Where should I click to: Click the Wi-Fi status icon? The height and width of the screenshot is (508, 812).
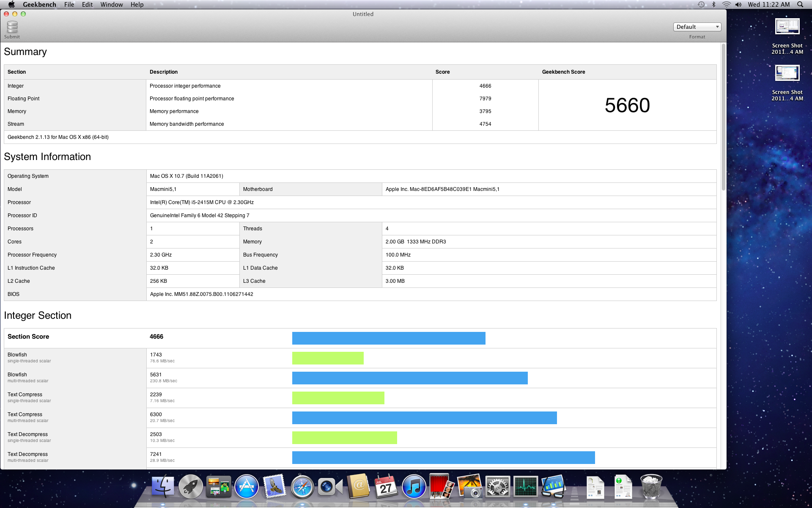pyautogui.click(x=726, y=4)
